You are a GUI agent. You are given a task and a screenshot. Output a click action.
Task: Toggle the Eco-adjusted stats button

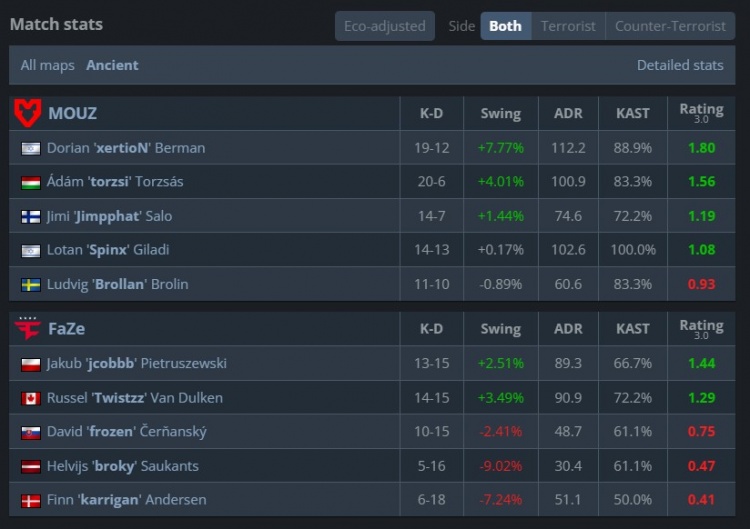[385, 26]
